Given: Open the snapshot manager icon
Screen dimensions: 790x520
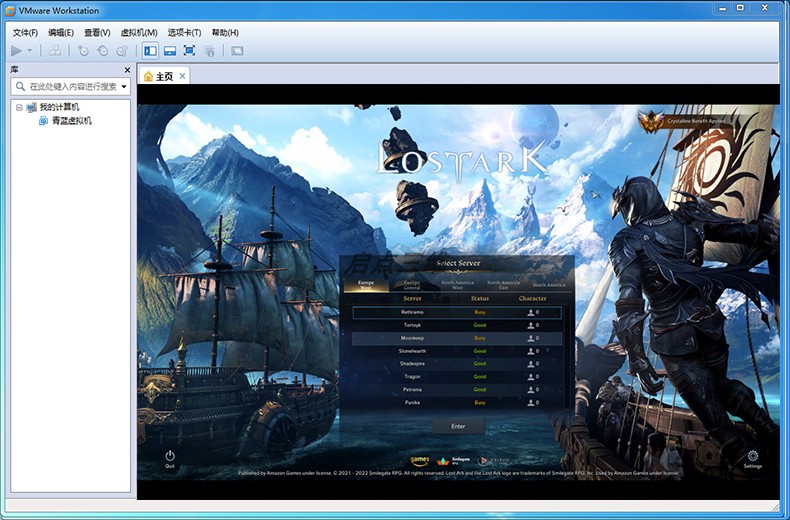Looking at the screenshot, I should [122, 50].
